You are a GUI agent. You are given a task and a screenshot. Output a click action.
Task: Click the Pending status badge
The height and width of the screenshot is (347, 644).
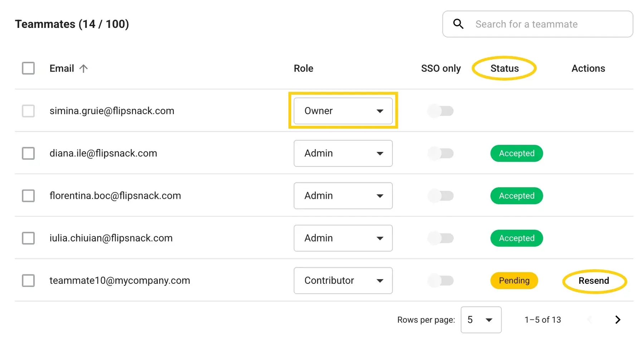[x=514, y=281]
